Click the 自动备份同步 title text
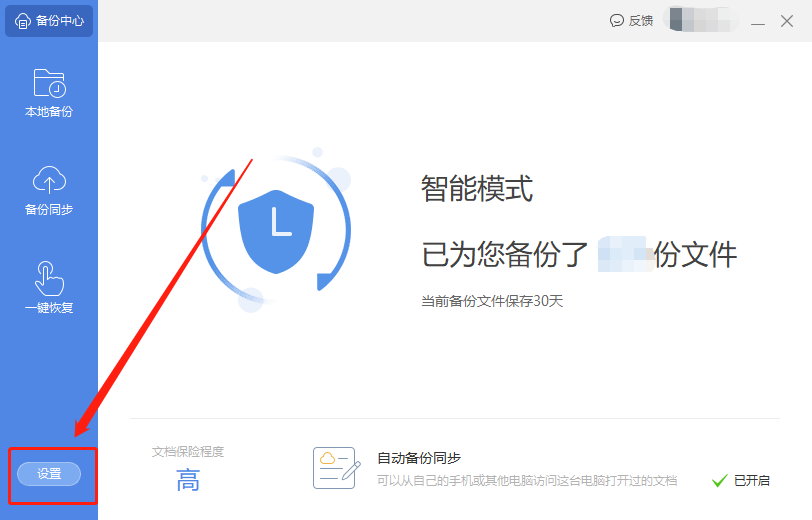Viewport: 812px width, 520px height. (419, 458)
